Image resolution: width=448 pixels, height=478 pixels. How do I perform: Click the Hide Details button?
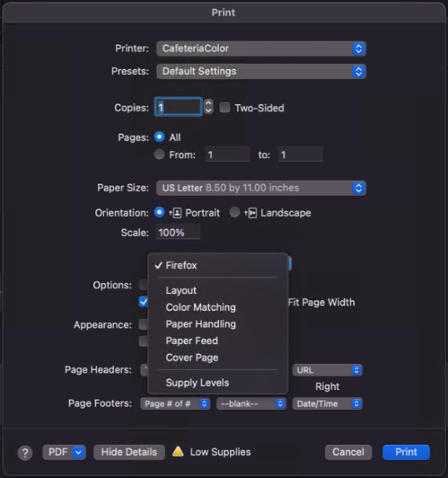129,452
